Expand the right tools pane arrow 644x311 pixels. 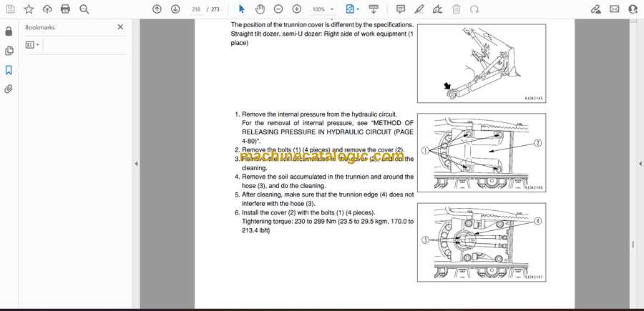pyautogui.click(x=640, y=164)
